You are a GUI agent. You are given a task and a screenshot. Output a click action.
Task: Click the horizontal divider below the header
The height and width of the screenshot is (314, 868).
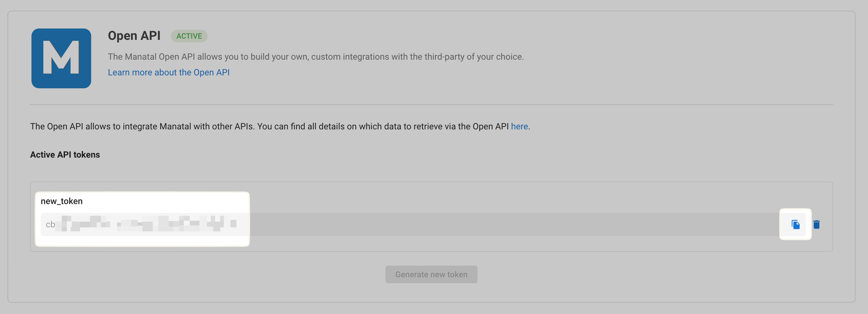point(431,105)
